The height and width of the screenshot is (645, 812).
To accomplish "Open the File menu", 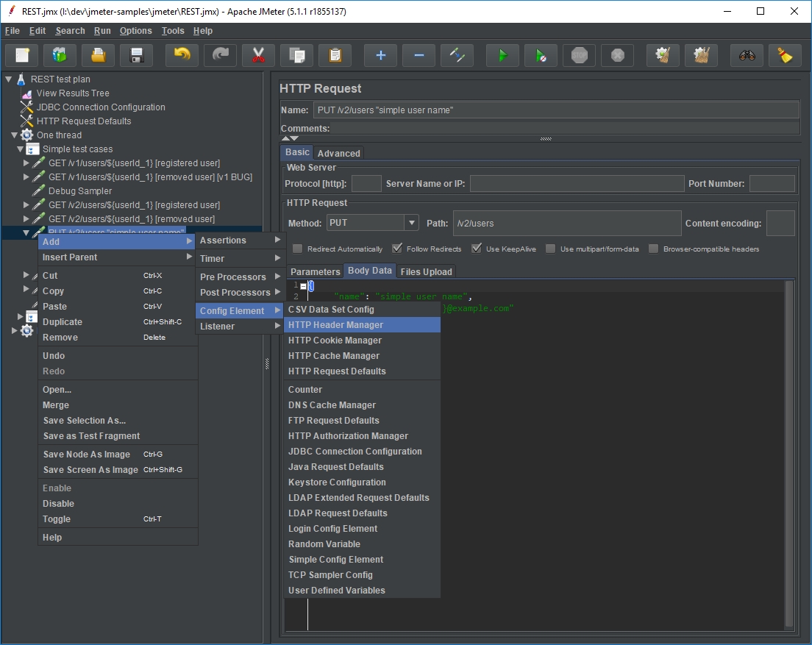I will [x=13, y=31].
